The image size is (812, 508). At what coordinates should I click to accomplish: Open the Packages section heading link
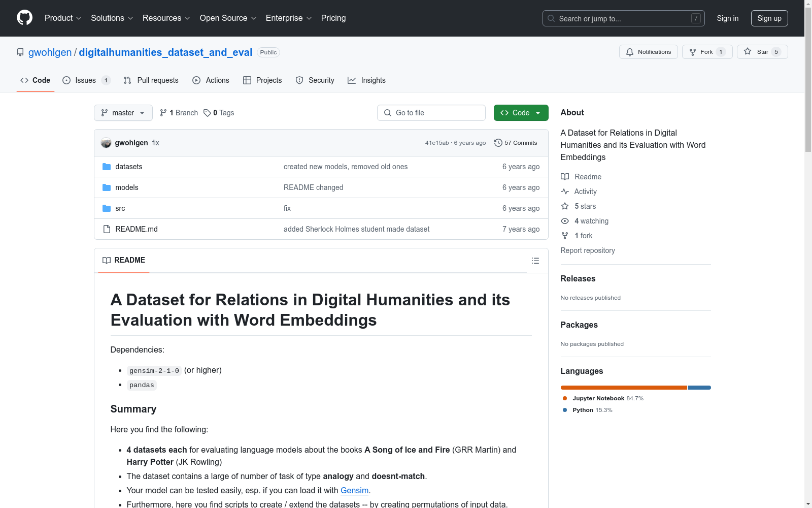click(579, 325)
